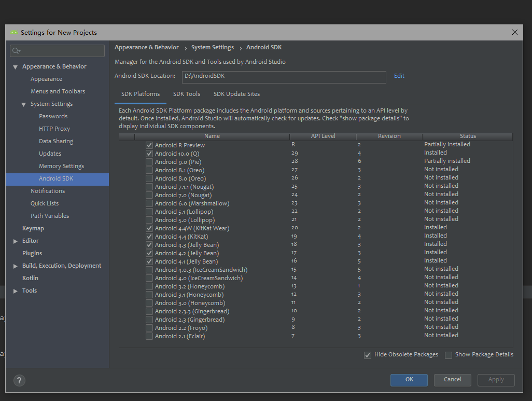Click Partially installed status of Android 9.0

click(x=447, y=161)
